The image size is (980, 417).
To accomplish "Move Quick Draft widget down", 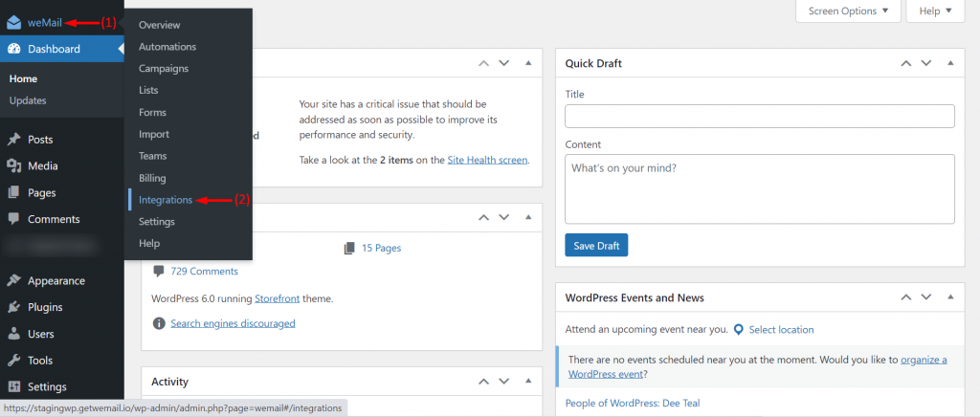I will click(925, 63).
